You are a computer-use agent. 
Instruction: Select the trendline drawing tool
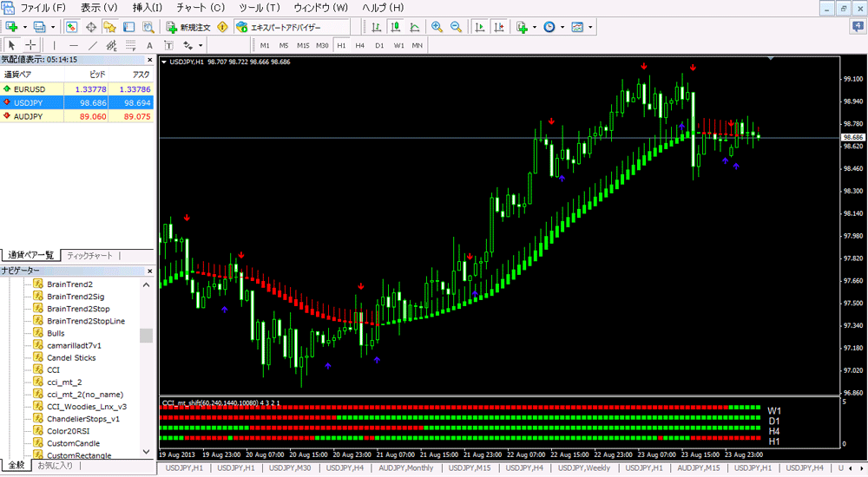93,45
